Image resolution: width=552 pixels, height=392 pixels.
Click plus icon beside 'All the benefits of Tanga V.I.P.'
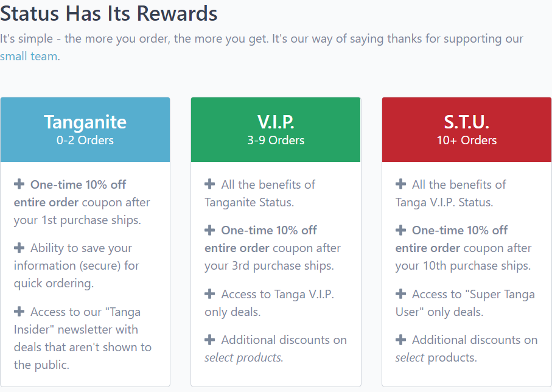[x=400, y=184]
